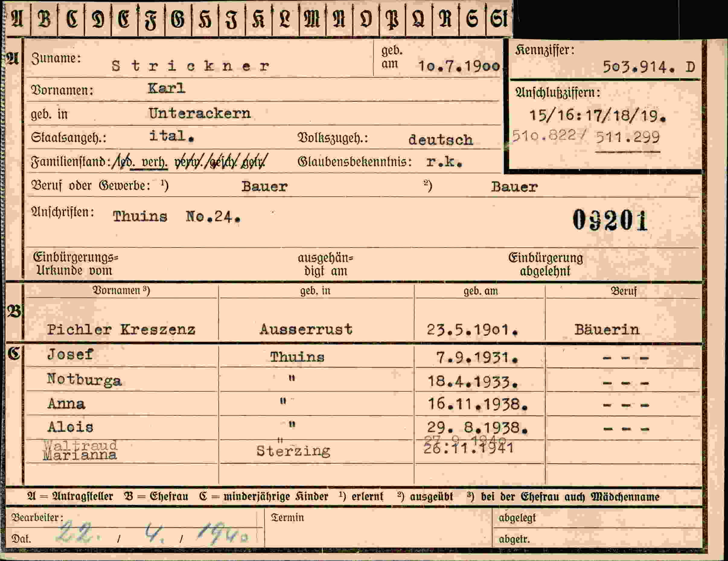
Task: Click Josef's birthplace 'Thuins'
Action: click(297, 357)
